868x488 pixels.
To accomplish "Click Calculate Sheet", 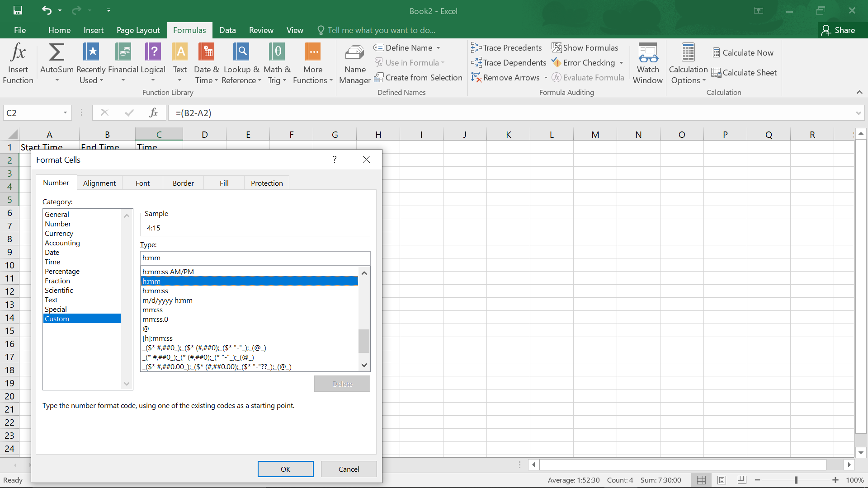I will coord(744,72).
